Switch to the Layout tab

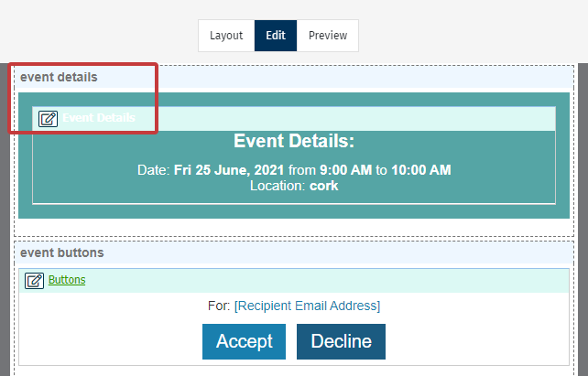(x=226, y=36)
